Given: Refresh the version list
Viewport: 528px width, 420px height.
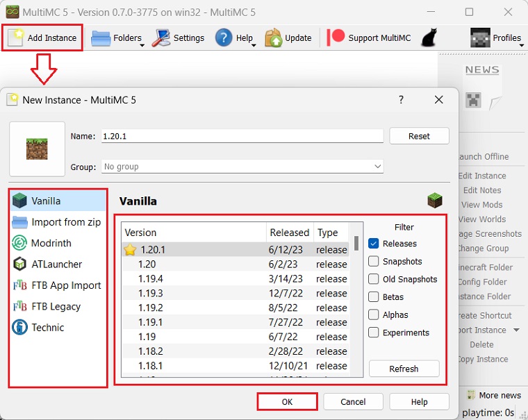Looking at the screenshot, I should point(404,369).
